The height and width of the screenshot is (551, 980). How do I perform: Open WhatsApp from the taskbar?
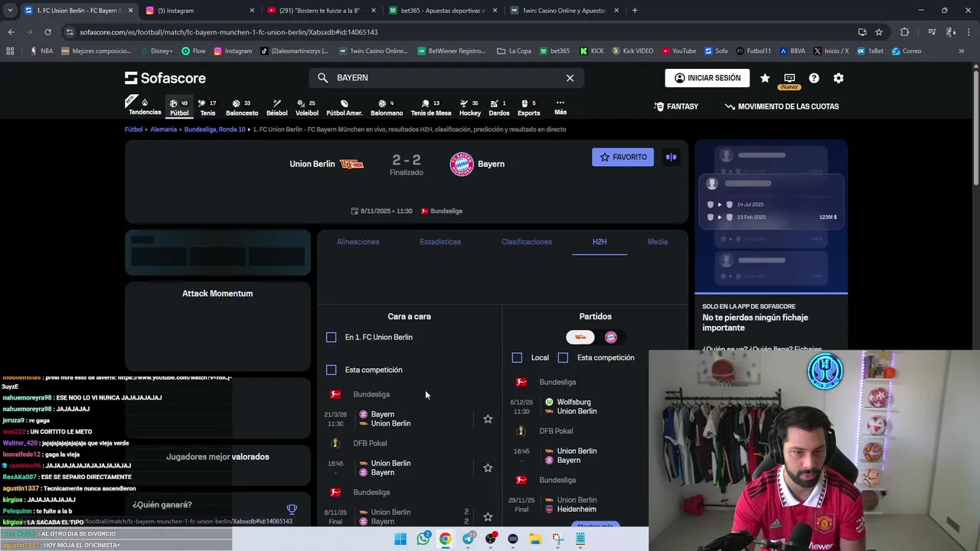click(x=423, y=539)
